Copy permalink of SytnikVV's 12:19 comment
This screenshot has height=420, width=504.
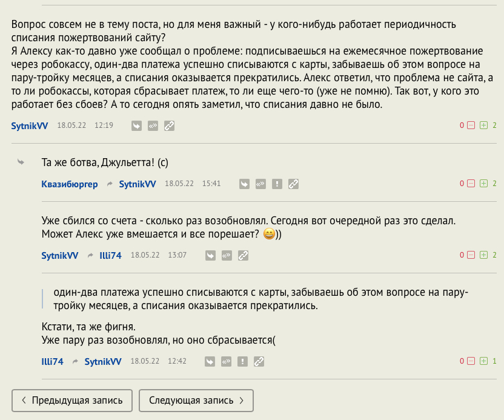coord(170,126)
